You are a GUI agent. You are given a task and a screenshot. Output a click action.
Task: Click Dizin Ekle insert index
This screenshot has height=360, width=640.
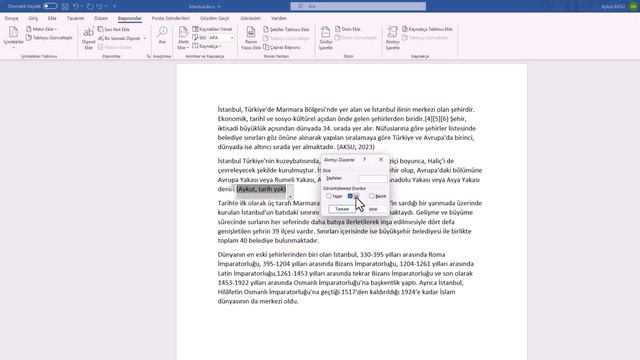click(x=348, y=29)
